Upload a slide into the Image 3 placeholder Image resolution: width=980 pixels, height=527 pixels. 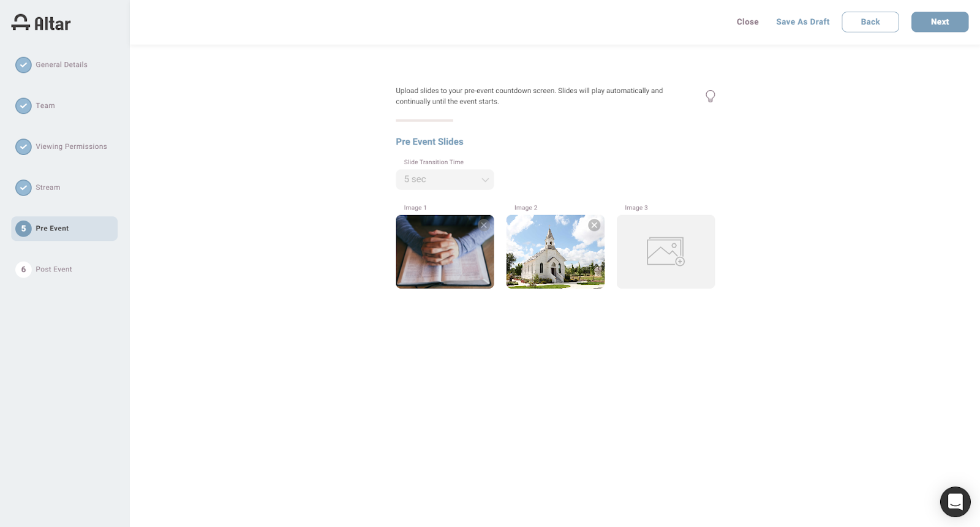[x=666, y=252]
